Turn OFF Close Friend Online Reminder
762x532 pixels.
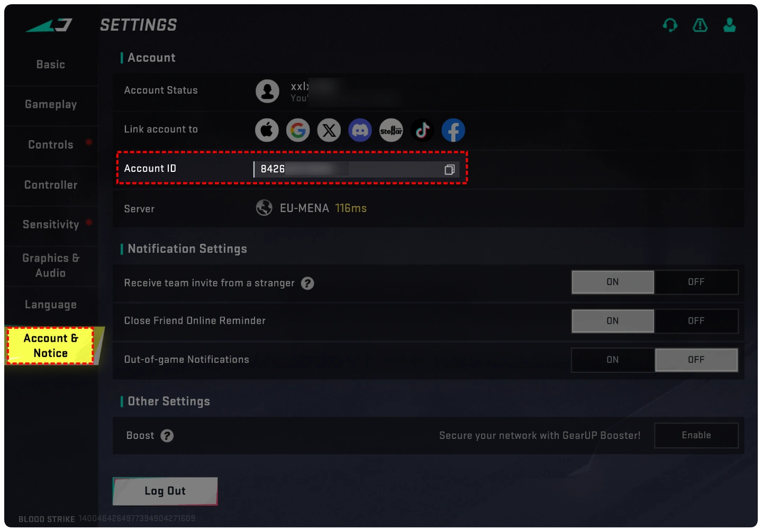[696, 321]
